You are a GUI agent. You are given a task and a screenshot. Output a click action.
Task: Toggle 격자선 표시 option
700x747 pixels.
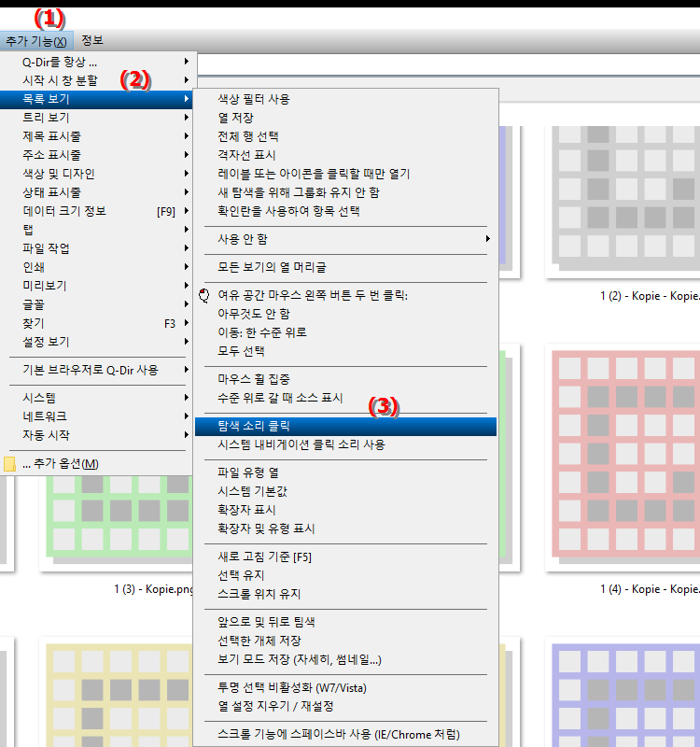point(345,155)
